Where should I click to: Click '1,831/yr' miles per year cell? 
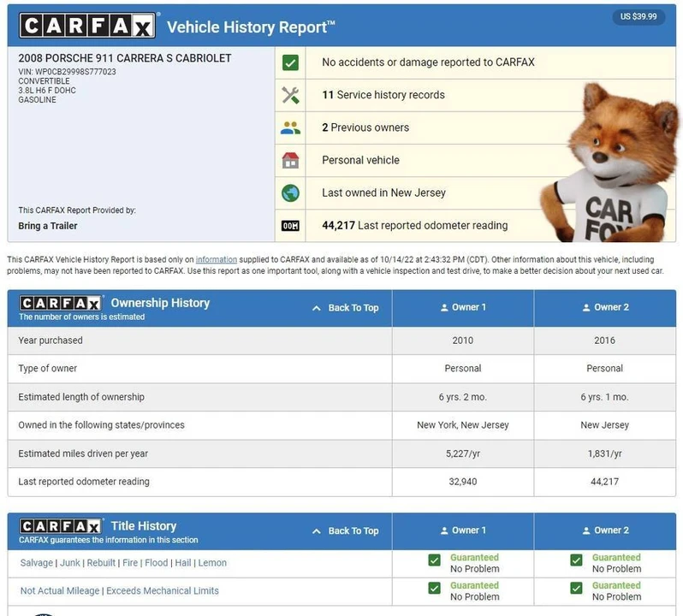pyautogui.click(x=604, y=453)
